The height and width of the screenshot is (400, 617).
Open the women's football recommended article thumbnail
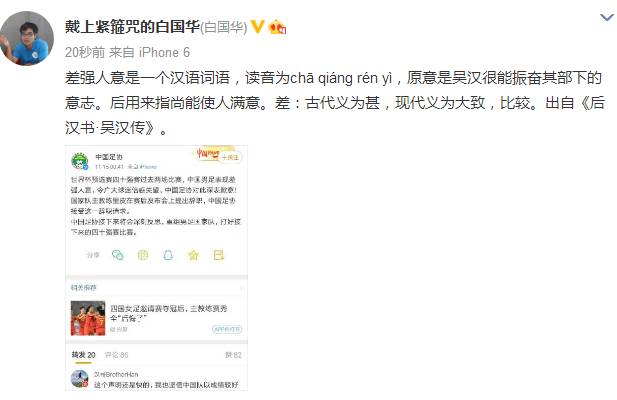pyautogui.click(x=88, y=318)
